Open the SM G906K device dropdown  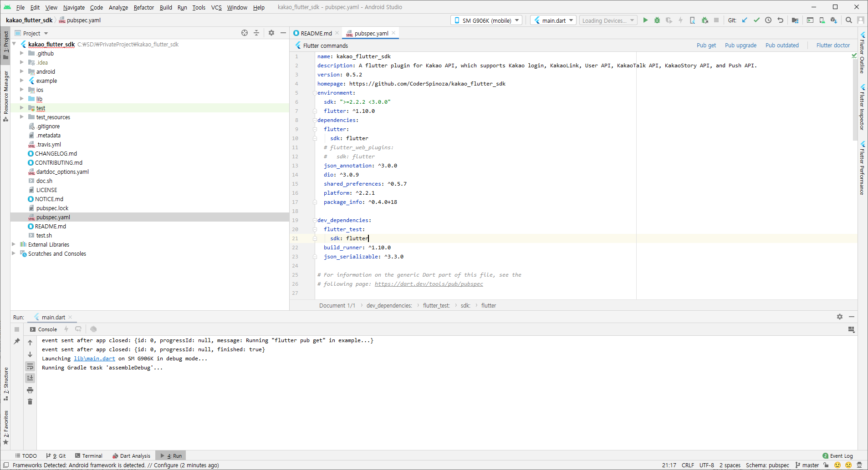[487, 20]
